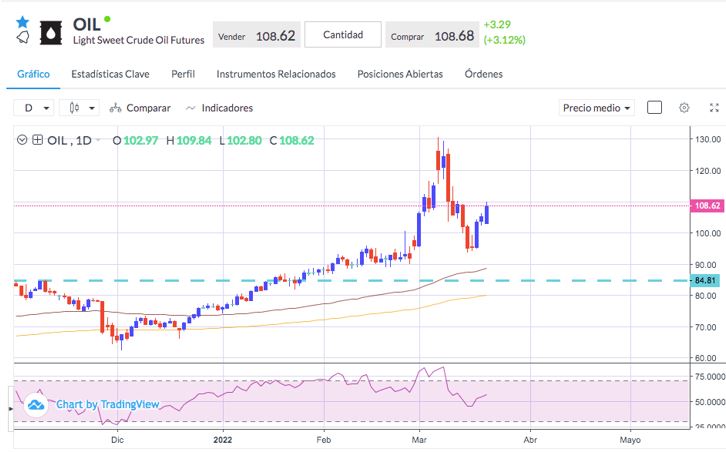
Task: Click the small arrow at indicator pane left edge
Action: point(11,409)
